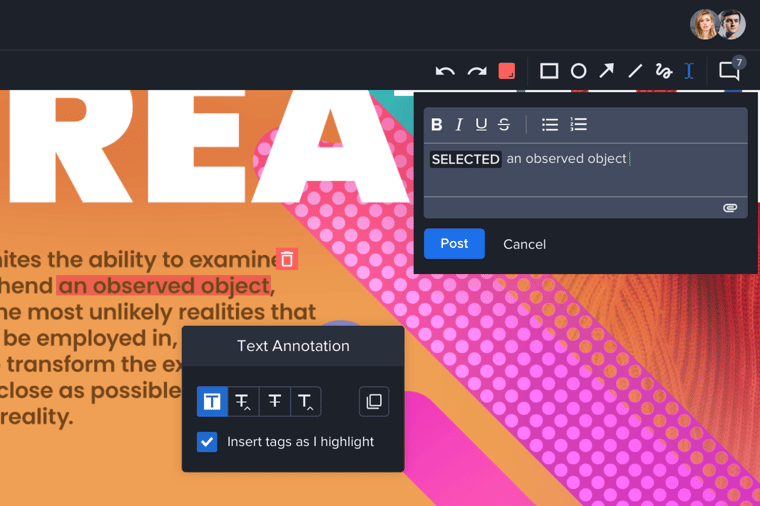Open the comments panel with 7 badge

point(729,71)
